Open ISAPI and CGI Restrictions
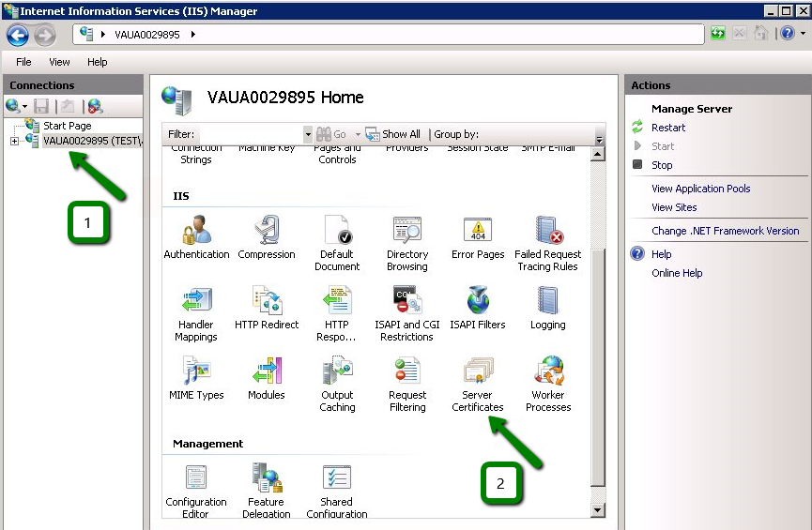The width and height of the screenshot is (812, 530). coord(407,313)
